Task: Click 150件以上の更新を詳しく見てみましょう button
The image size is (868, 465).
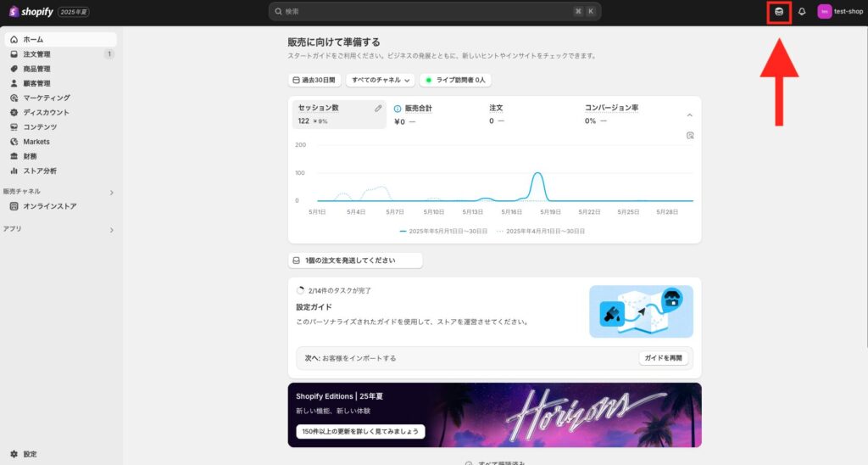Action: tap(360, 432)
